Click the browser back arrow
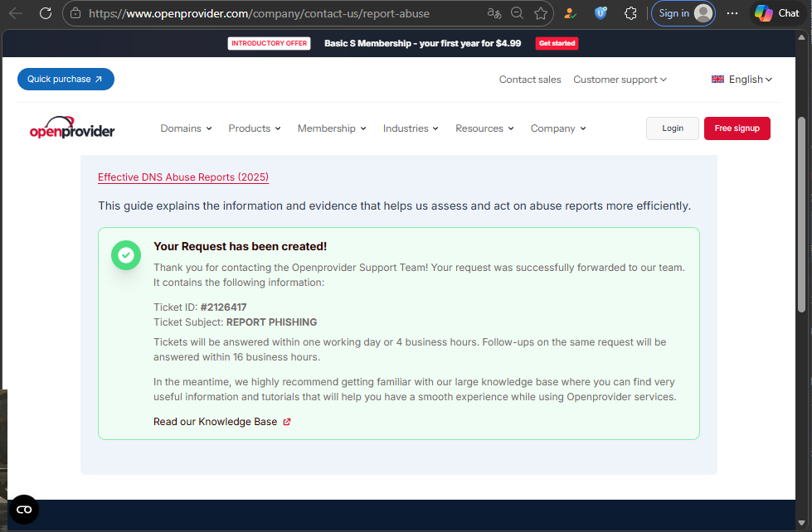The width and height of the screenshot is (812, 532). pos(16,13)
